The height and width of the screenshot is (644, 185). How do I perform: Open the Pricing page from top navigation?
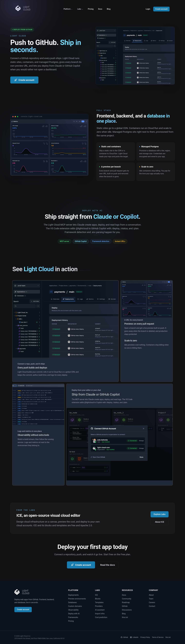pos(91,9)
